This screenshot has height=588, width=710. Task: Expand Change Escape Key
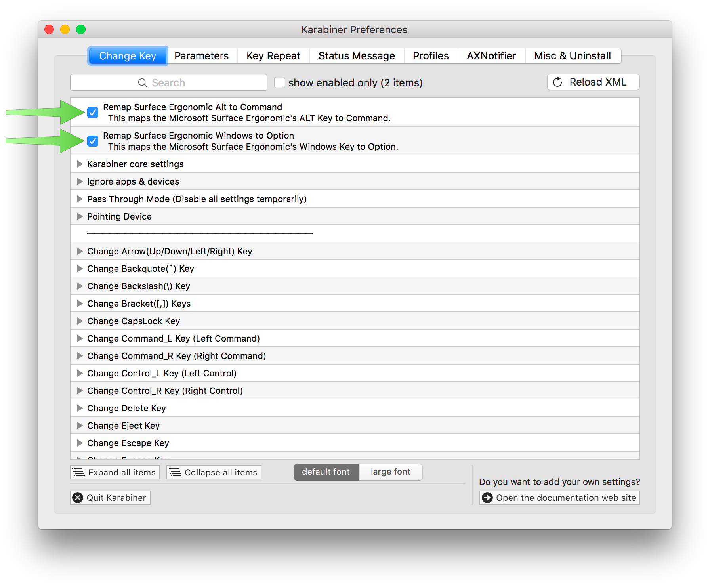[x=80, y=443]
